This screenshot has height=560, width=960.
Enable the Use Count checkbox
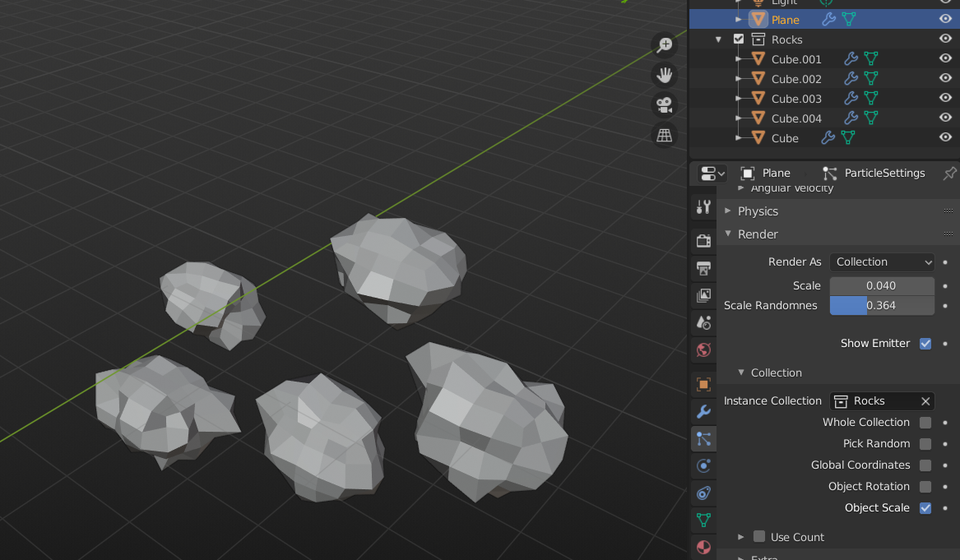759,537
